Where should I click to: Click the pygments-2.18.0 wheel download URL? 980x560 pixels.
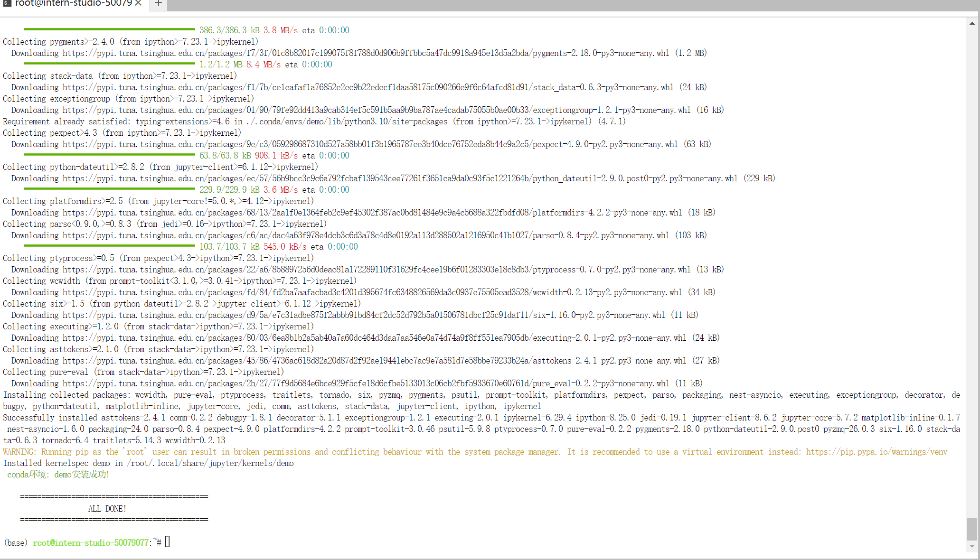pos(366,53)
